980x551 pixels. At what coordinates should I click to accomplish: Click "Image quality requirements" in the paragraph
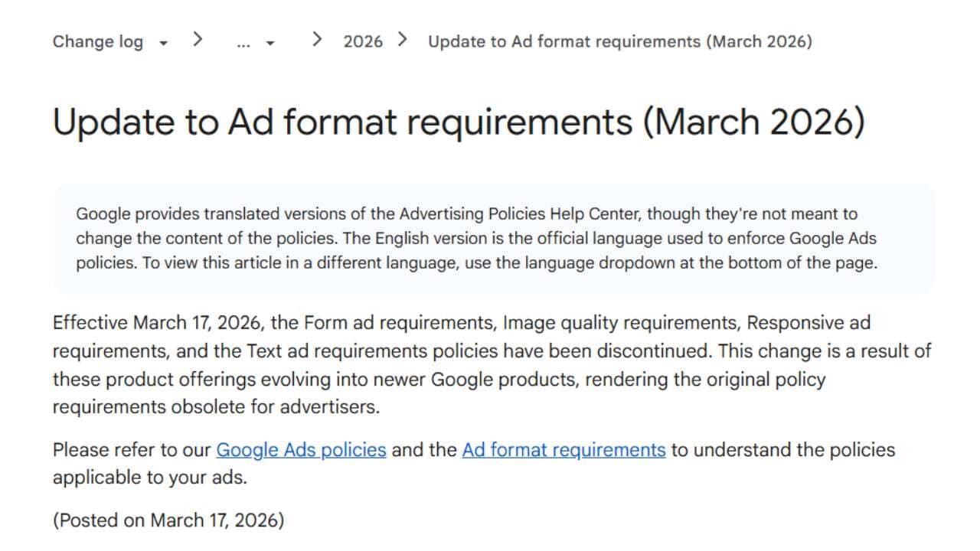621,322
